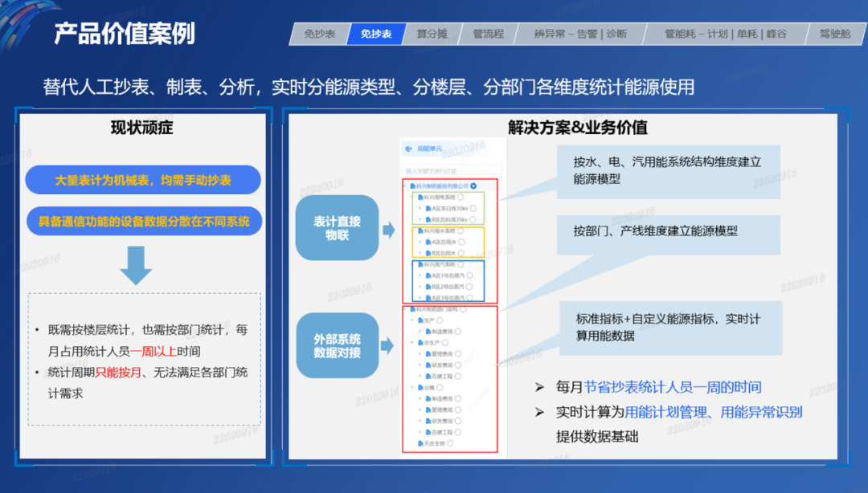Click the red 只能按月 text

pos(118,373)
